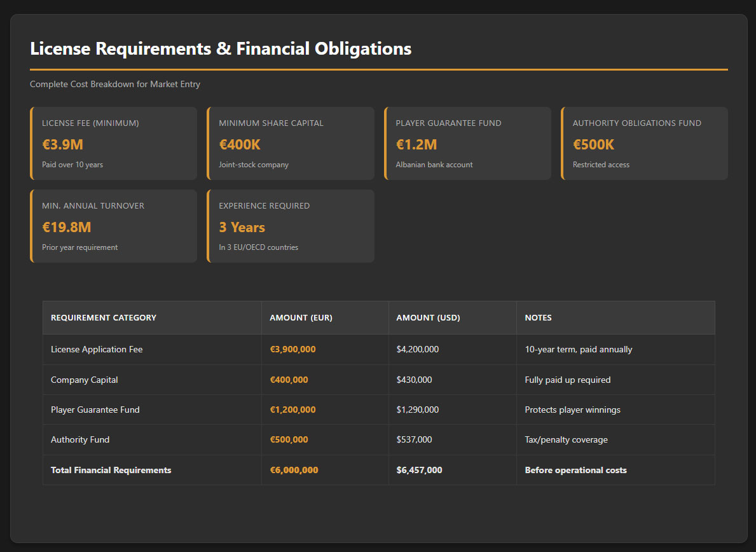Image resolution: width=756 pixels, height=552 pixels.
Task: Click the '10-year term, paid annually' note
Action: pyautogui.click(x=578, y=349)
